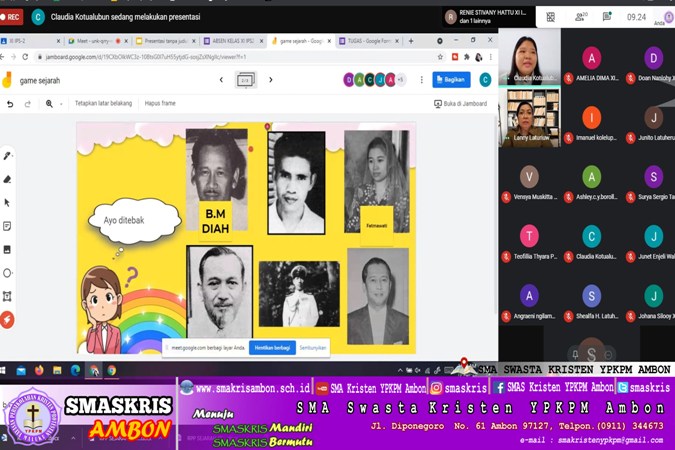The width and height of the screenshot is (675, 450).
Task: Open Meet participants list icon
Action: (x=581, y=17)
